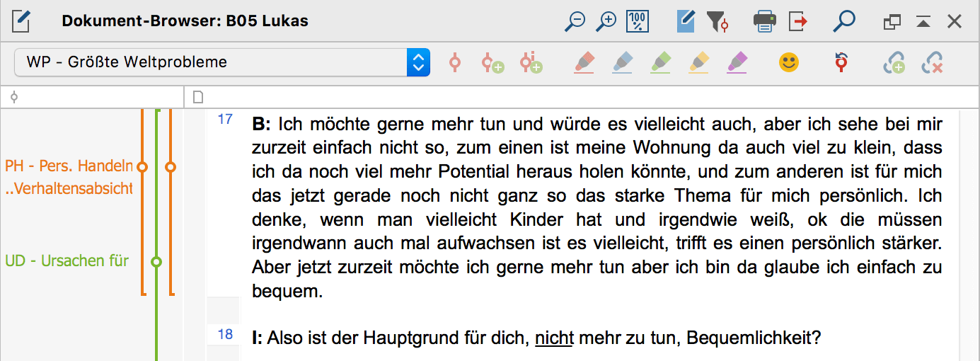Click the green coding stripe circle
The height and width of the screenshot is (361, 980).
coord(156,262)
